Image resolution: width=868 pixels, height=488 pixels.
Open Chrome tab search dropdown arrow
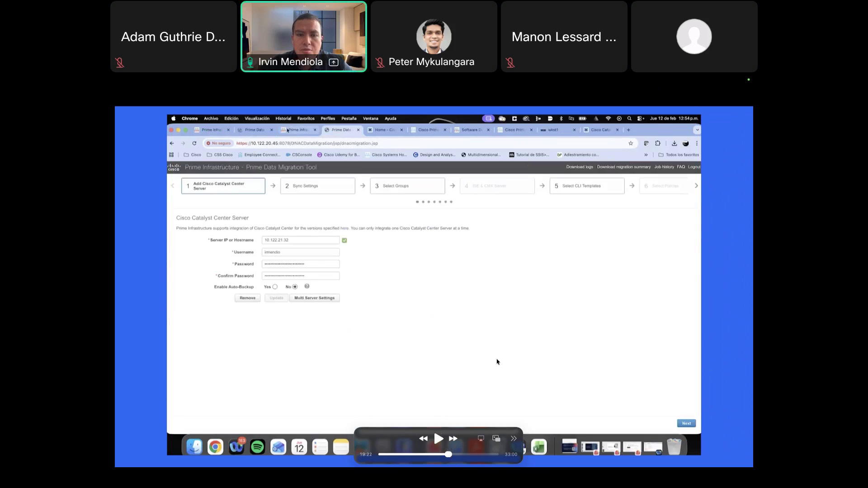pyautogui.click(x=697, y=130)
